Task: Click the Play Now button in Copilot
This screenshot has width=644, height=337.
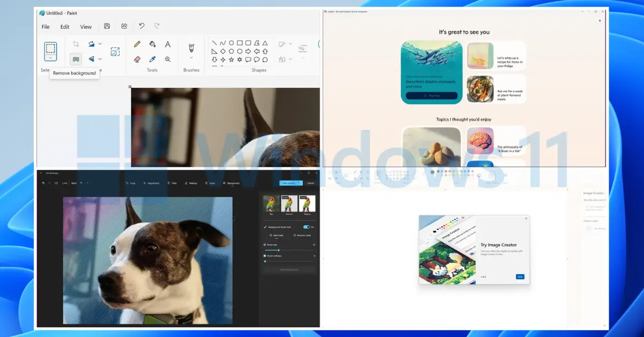Action: click(431, 96)
